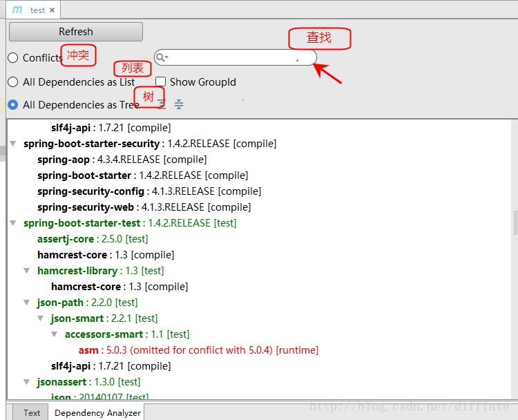Select jsonassert 1.3.0 text
The width and height of the screenshot is (518, 420).
coord(89,382)
